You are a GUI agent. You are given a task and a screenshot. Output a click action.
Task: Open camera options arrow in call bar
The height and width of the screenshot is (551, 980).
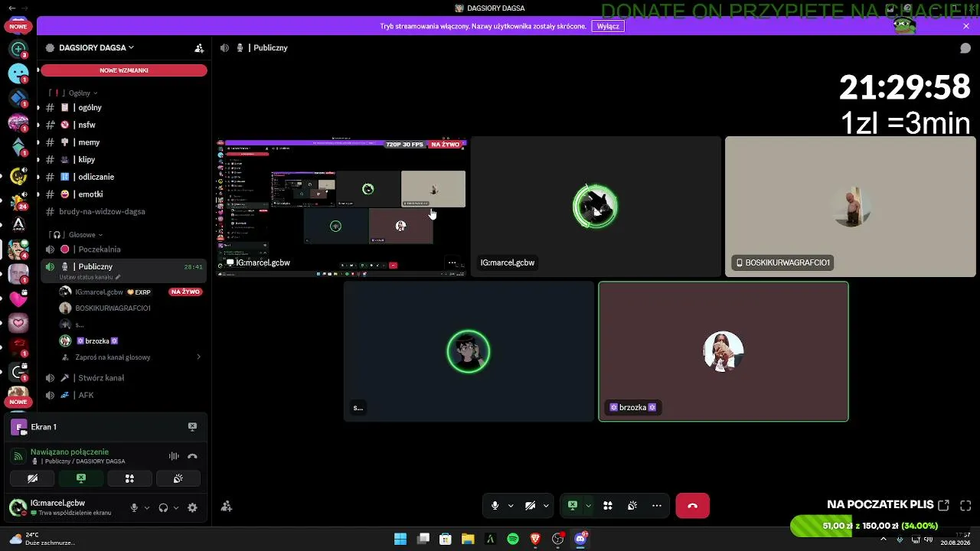(546, 506)
